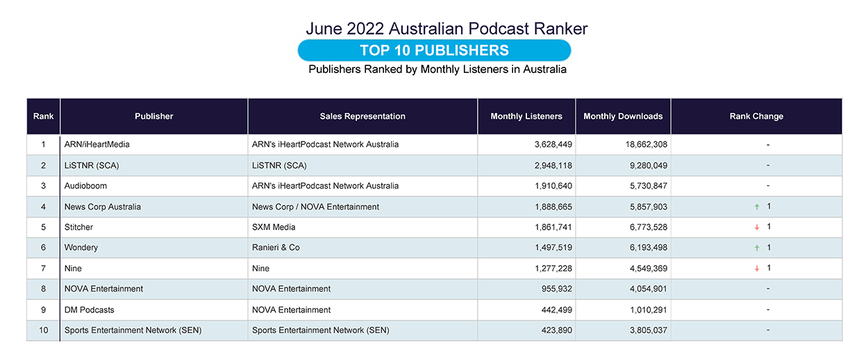Click the Nine publisher cell
This screenshot has height=354, width=868.
(x=154, y=269)
